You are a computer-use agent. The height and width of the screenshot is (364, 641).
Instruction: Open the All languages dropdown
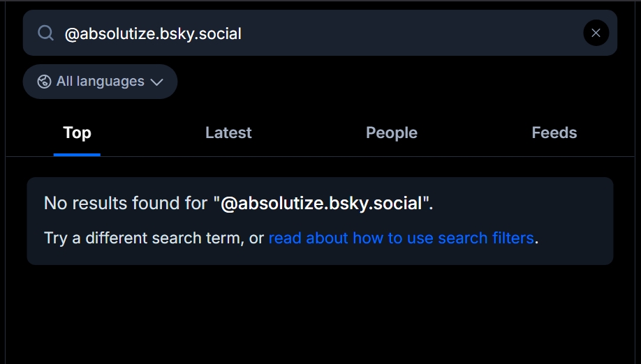100,82
